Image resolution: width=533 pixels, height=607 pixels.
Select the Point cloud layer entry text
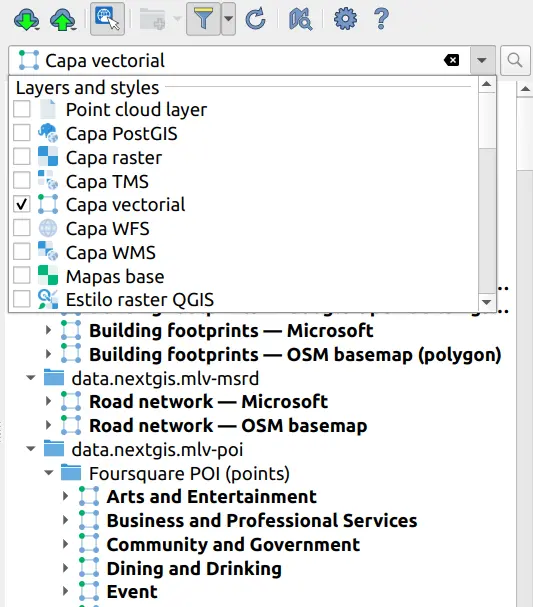point(136,110)
